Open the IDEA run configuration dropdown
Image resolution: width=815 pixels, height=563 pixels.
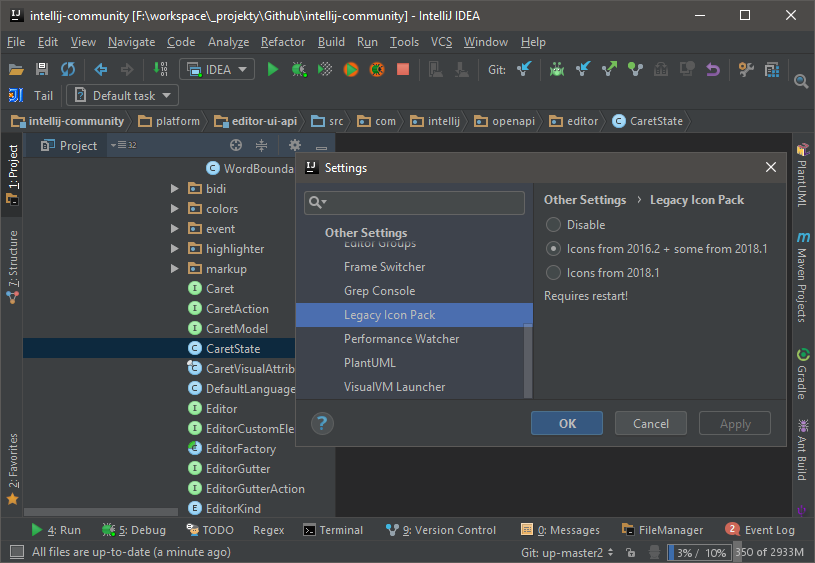tap(217, 69)
